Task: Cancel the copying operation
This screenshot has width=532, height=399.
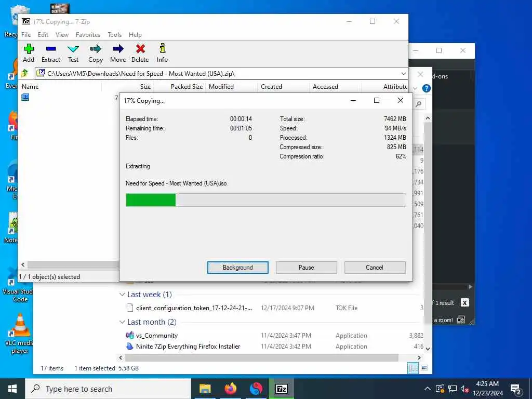Action: [x=375, y=268]
